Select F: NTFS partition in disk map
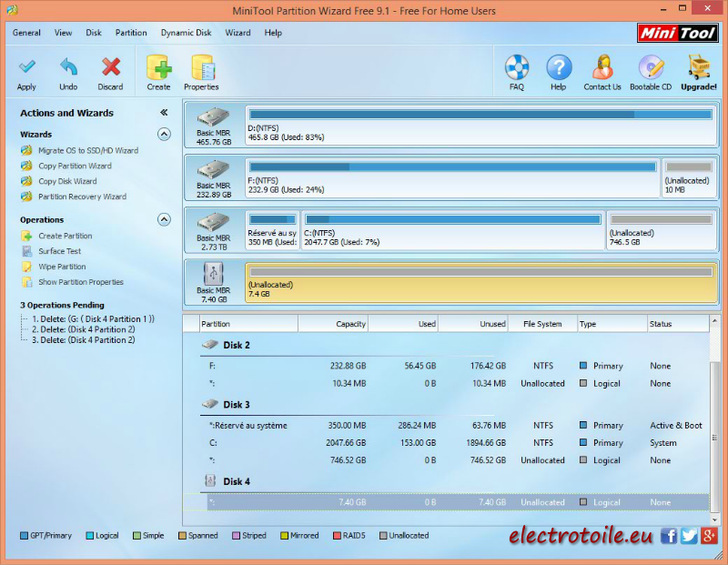The height and width of the screenshot is (565, 728). pyautogui.click(x=452, y=177)
